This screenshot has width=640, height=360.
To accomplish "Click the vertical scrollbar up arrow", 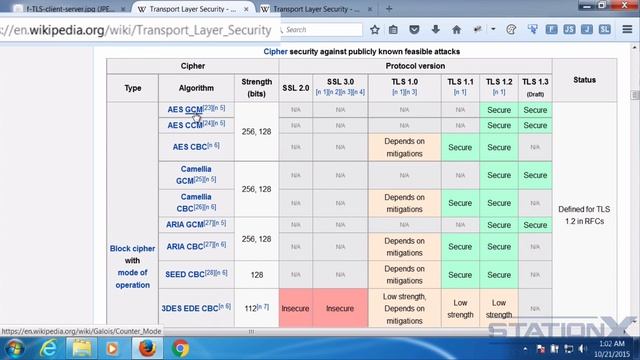I will point(635,48).
